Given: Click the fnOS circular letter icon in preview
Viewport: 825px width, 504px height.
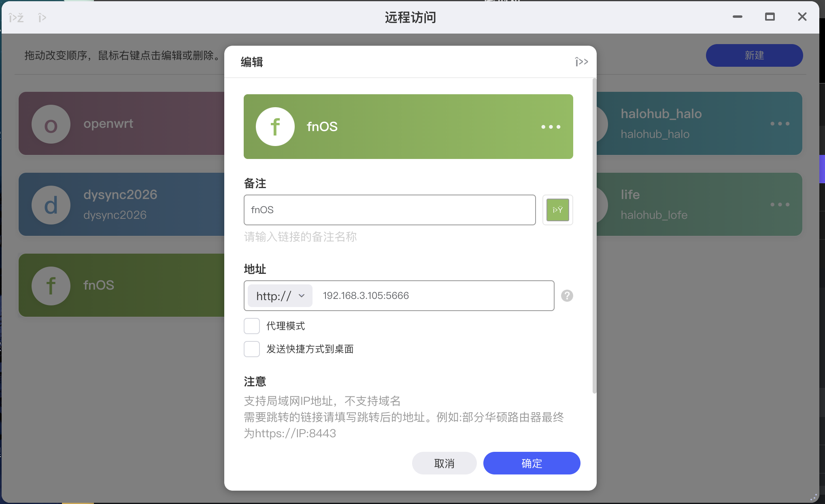Looking at the screenshot, I should (275, 127).
